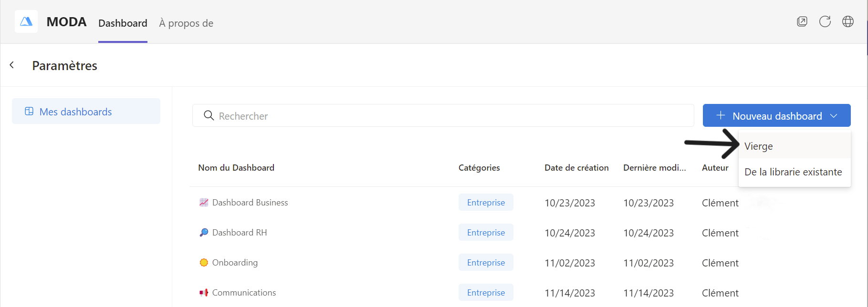Image resolution: width=868 pixels, height=307 pixels.
Task: Switch to the Dashboard tab
Action: [123, 23]
